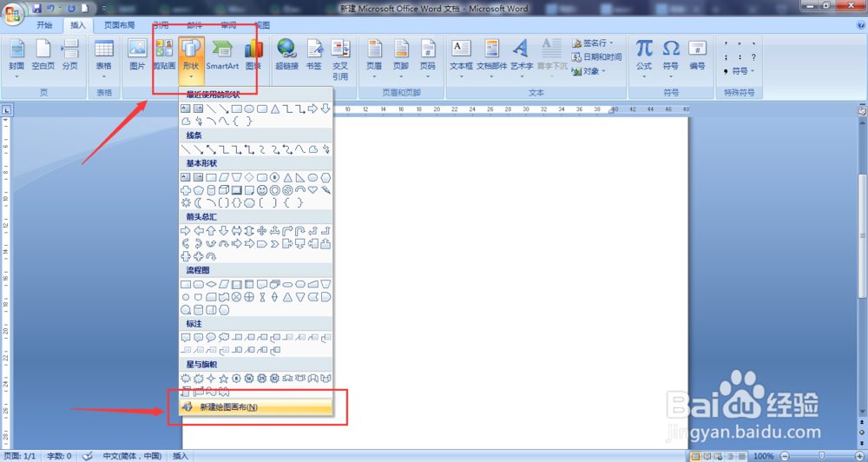Open the 签名行 signature line option
The image size is (868, 462).
tap(594, 43)
